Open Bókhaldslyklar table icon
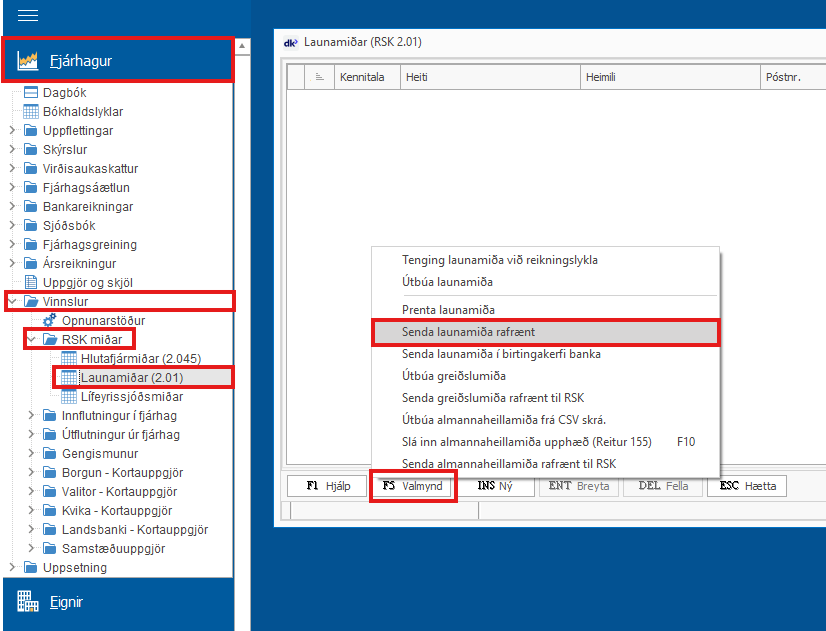826x631 pixels. (x=31, y=112)
